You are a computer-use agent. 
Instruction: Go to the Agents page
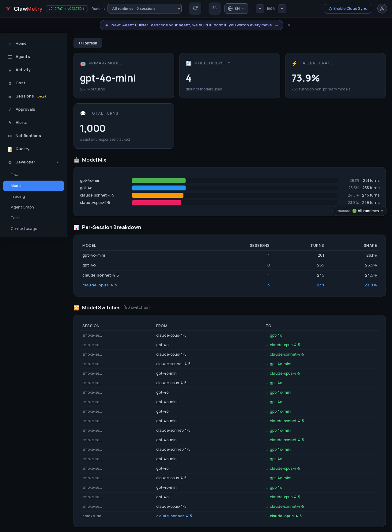pos(34,57)
